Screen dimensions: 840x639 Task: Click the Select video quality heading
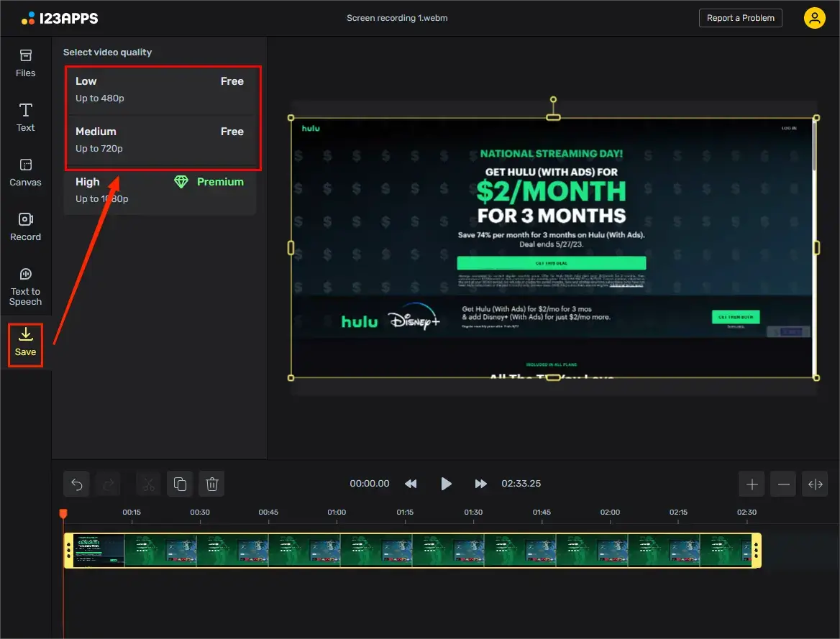click(107, 52)
